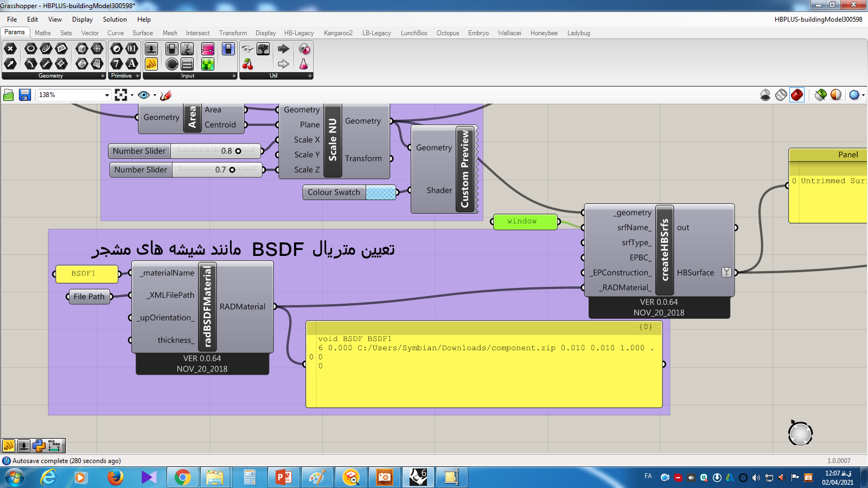Open preview mesh quality dropdown arrow
The image size is (868, 488).
click(x=863, y=95)
